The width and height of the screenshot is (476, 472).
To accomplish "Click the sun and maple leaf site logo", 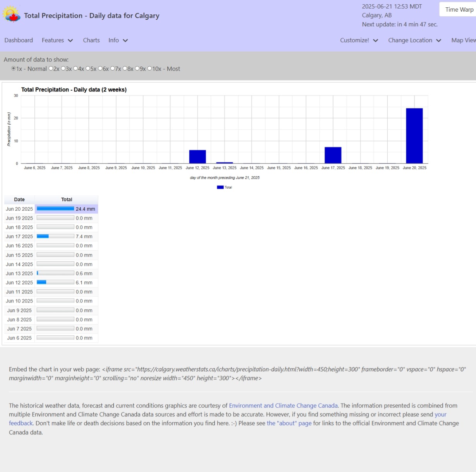I will 12,15.
